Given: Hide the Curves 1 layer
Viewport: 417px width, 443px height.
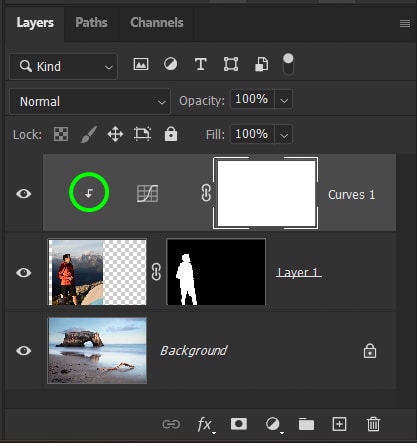Looking at the screenshot, I should [24, 193].
